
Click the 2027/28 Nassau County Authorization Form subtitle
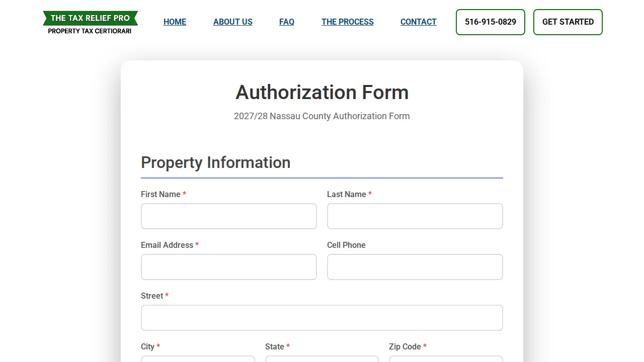322,116
